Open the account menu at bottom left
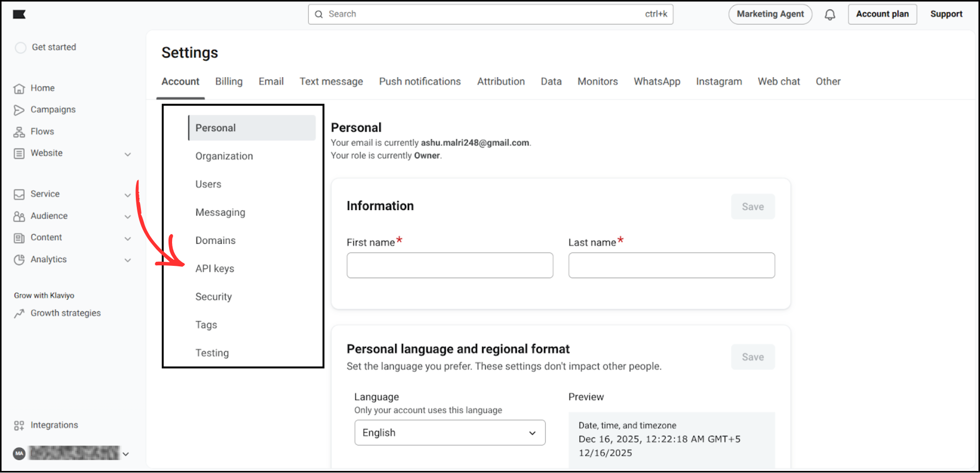This screenshot has width=980, height=473. (70, 453)
